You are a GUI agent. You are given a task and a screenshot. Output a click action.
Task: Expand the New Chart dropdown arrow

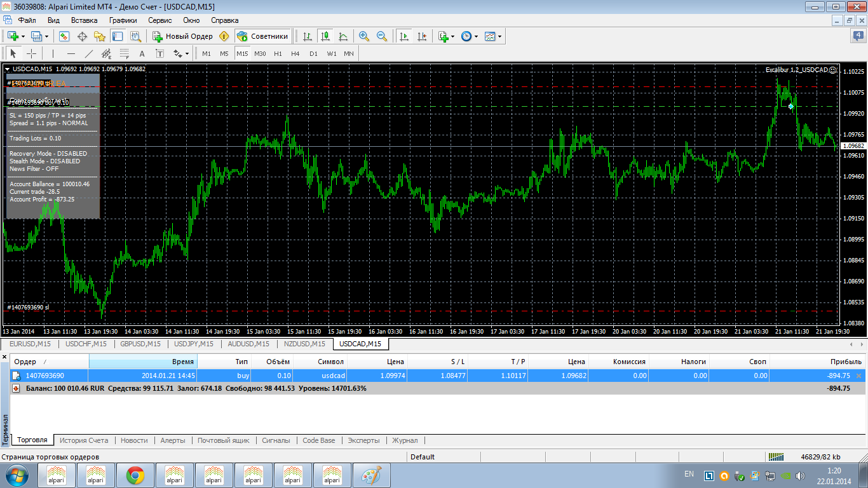coord(24,36)
